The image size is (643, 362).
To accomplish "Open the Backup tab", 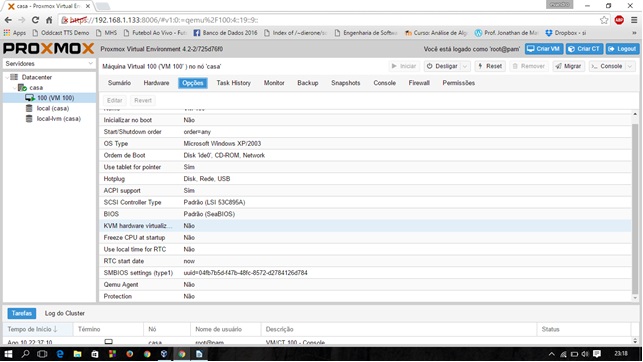I will click(308, 83).
